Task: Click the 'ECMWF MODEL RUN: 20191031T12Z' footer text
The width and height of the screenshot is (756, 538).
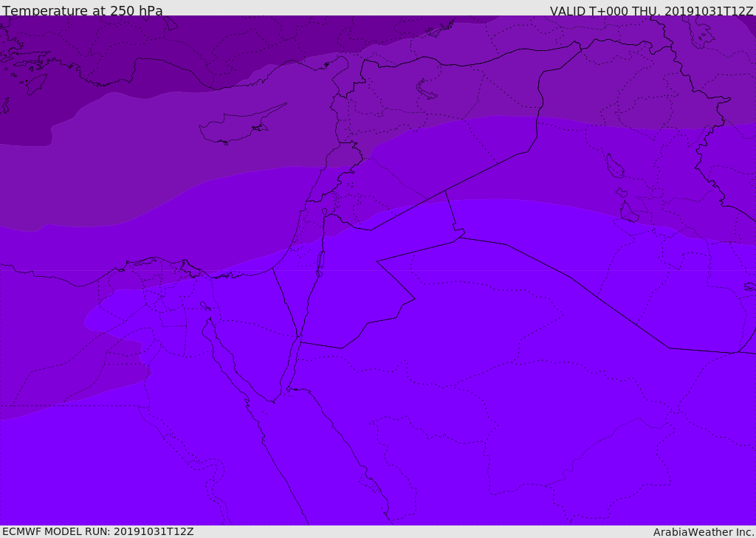Action: [98, 531]
